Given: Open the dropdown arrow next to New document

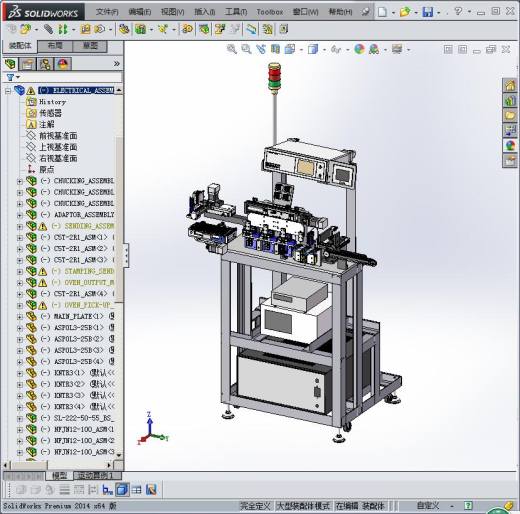Looking at the screenshot, I should tap(393, 13).
